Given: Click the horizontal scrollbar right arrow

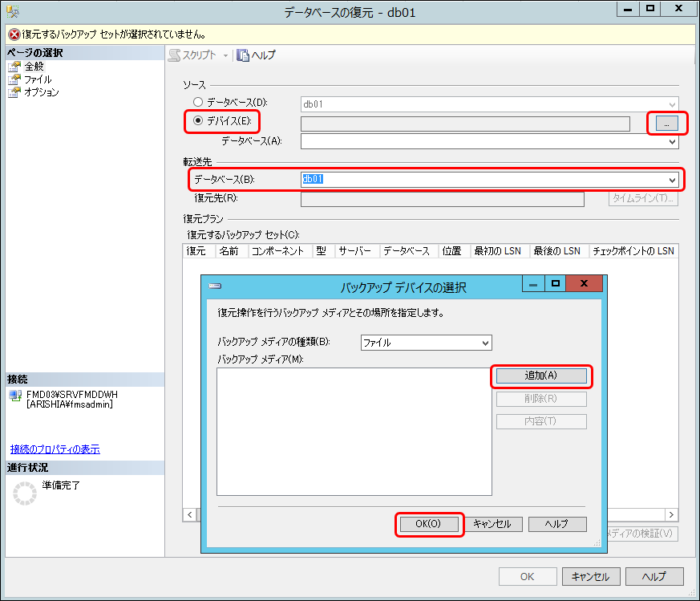Looking at the screenshot, I should click(x=672, y=514).
